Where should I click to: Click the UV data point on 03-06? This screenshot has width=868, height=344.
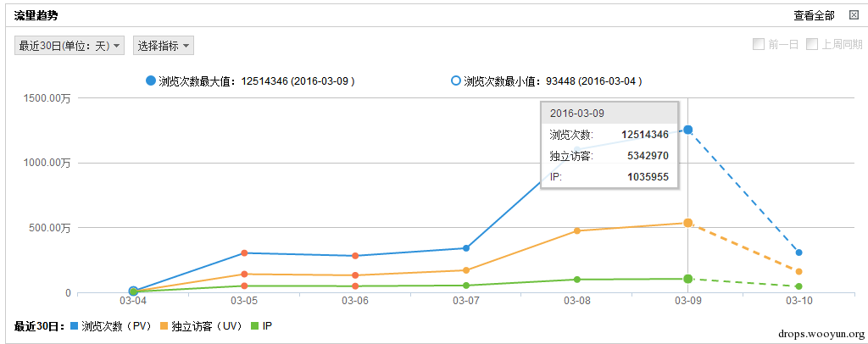355,275
